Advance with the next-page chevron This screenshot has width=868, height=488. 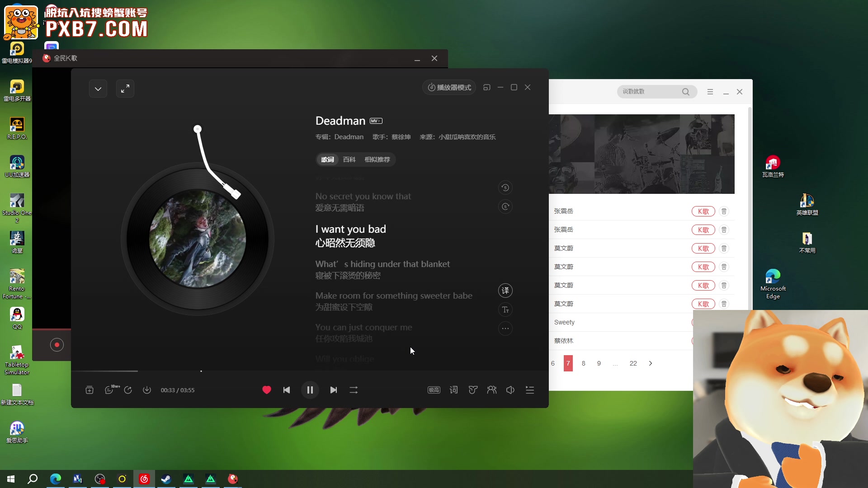(x=651, y=363)
